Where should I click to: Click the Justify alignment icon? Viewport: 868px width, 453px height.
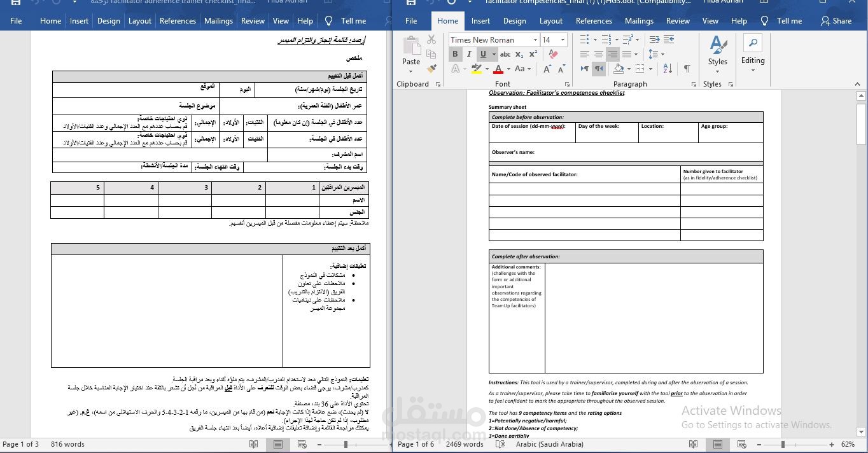(x=627, y=54)
